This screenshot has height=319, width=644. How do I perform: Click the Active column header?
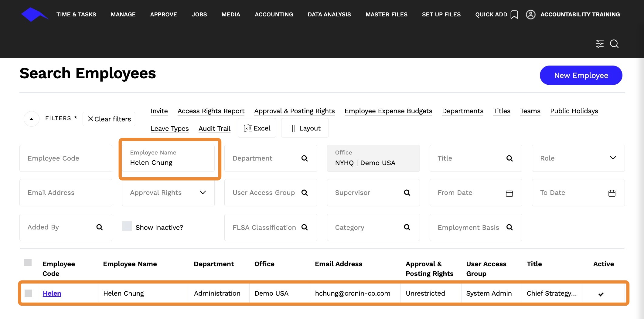pos(603,264)
